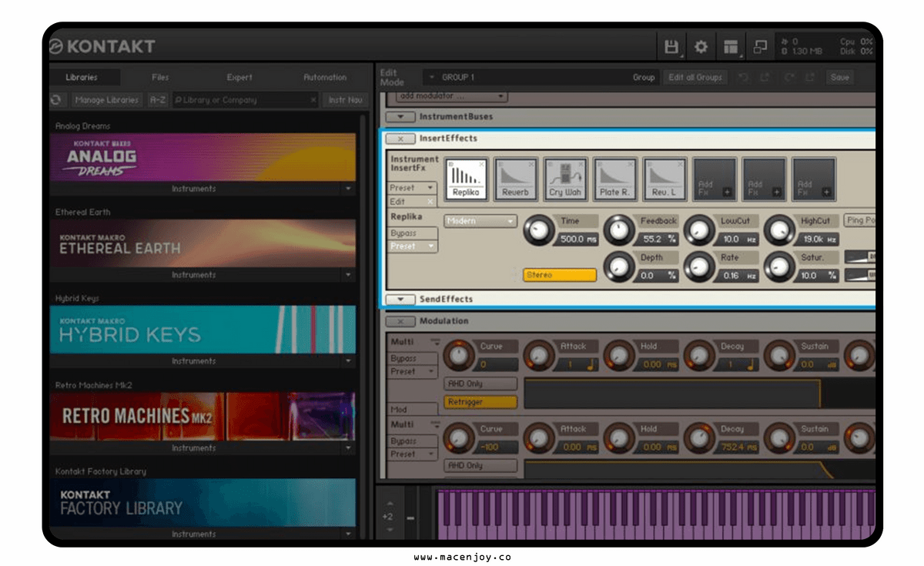Close the insert effect Edit panel

tap(430, 202)
